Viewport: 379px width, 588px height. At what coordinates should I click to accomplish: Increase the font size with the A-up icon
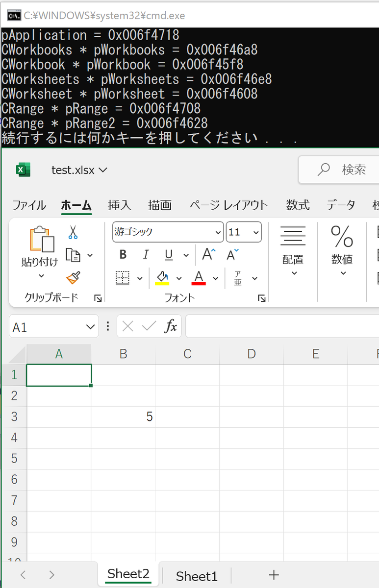pos(209,254)
